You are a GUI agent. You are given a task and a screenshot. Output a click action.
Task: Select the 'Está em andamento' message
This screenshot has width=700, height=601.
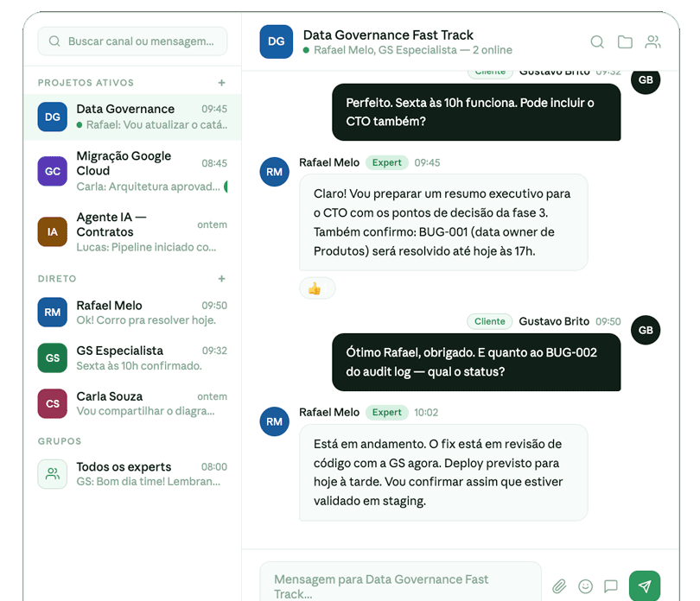[442, 472]
